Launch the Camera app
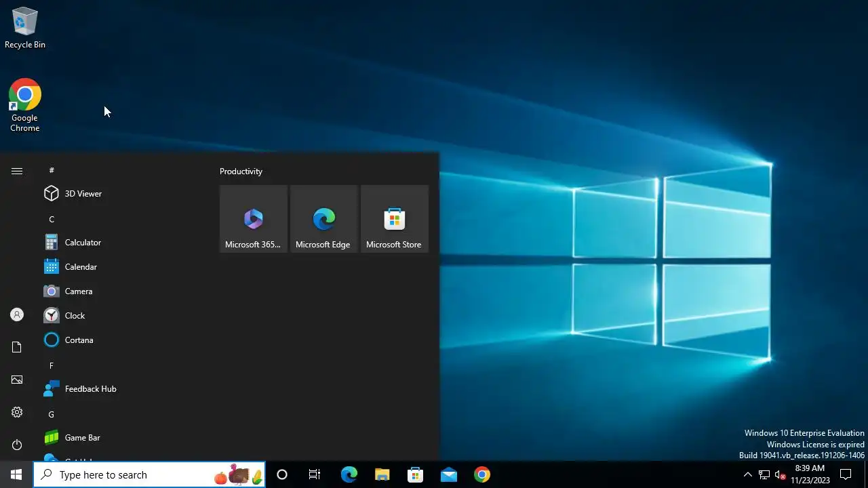The width and height of the screenshot is (868, 488). coord(122,291)
